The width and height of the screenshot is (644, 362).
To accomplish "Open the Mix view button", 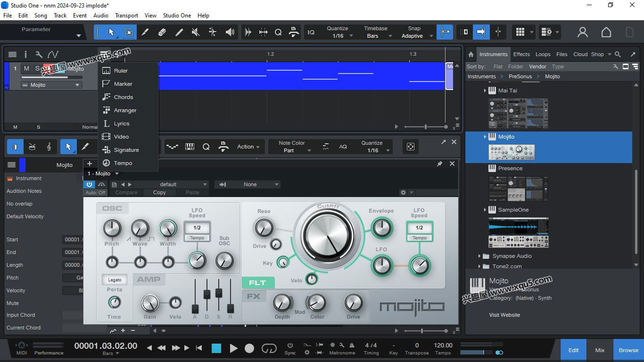I will [600, 350].
